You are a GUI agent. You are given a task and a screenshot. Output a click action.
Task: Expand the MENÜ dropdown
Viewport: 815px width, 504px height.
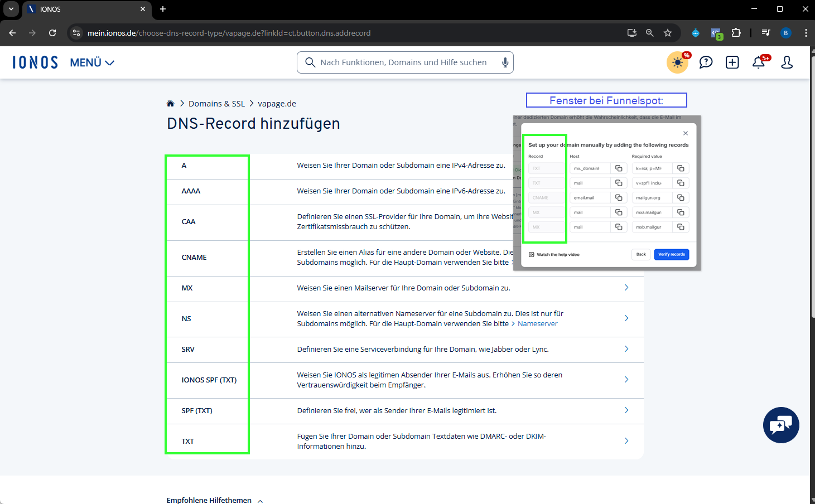pyautogui.click(x=92, y=62)
